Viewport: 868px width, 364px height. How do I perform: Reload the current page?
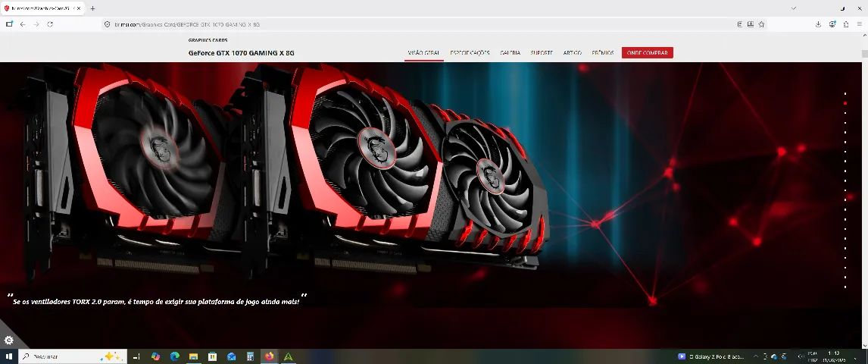pos(51,24)
